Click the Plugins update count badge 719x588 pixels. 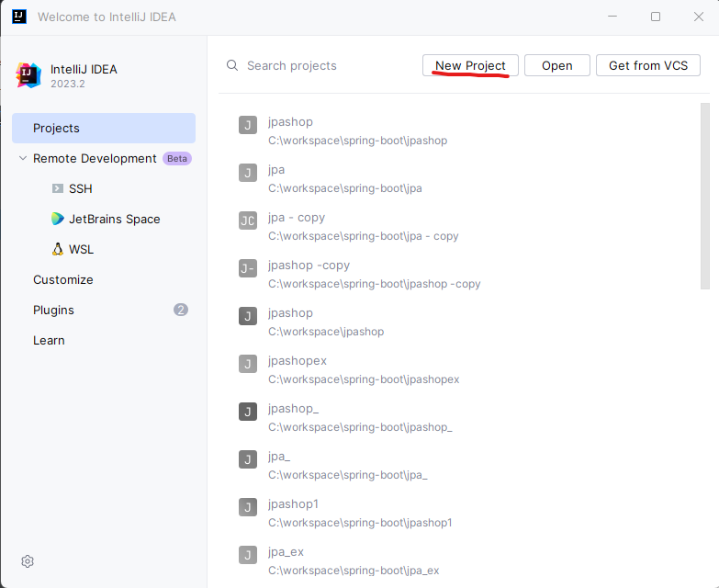pos(181,310)
